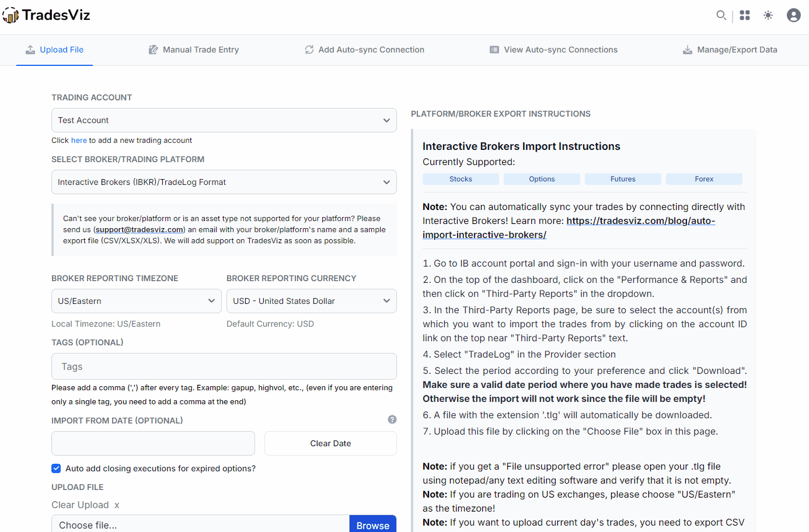
Task: Open the Broker Reporting Currency dropdown
Action: point(311,301)
